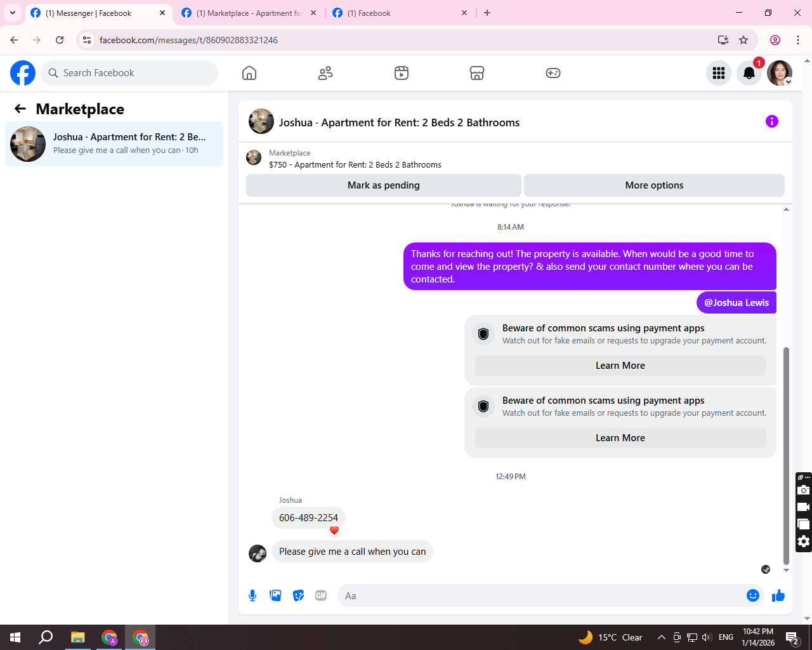Open the emoji picker in message box
This screenshot has height=650, width=812.
753,595
